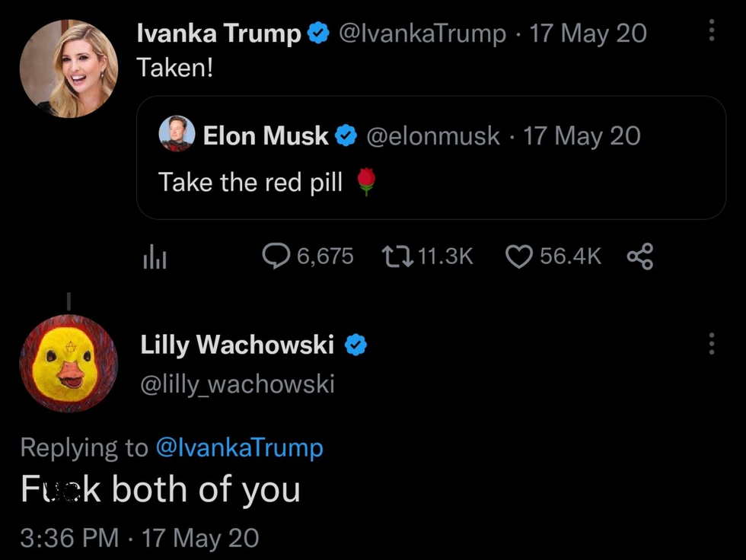Open @elonmusk's profile via his handle
Screen dimensions: 746x560
[x=435, y=135]
